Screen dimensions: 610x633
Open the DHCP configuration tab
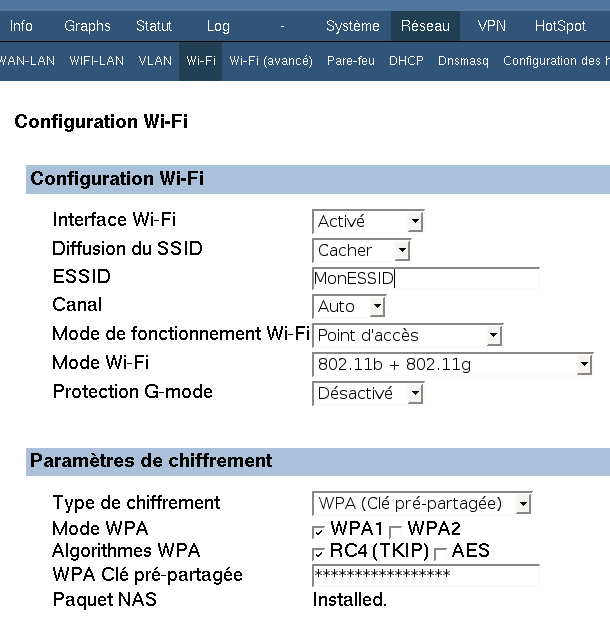click(x=406, y=61)
